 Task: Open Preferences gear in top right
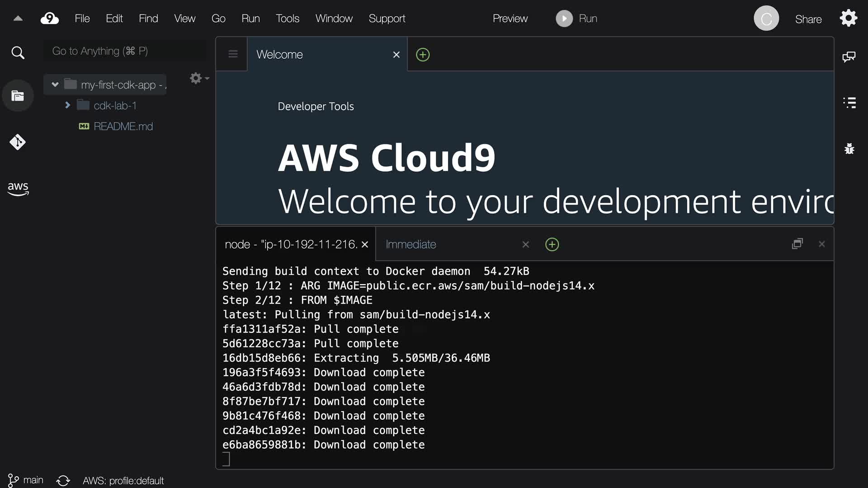tap(848, 19)
